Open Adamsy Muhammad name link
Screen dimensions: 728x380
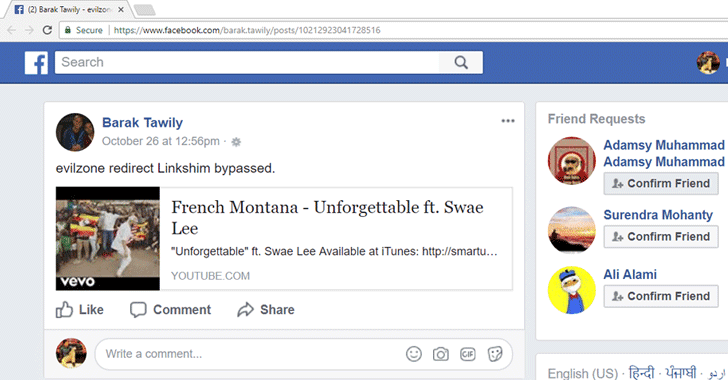664,153
